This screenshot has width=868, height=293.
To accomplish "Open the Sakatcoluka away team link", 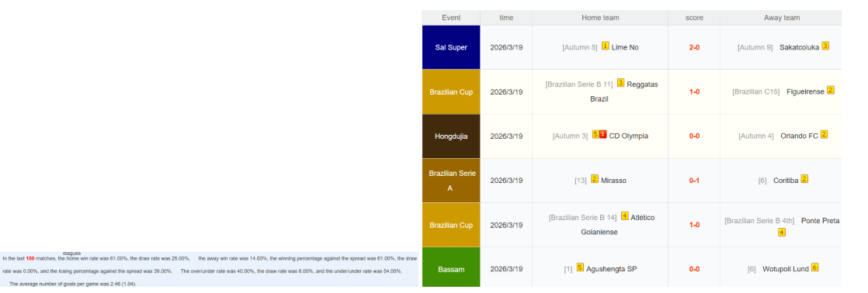I will tap(799, 47).
